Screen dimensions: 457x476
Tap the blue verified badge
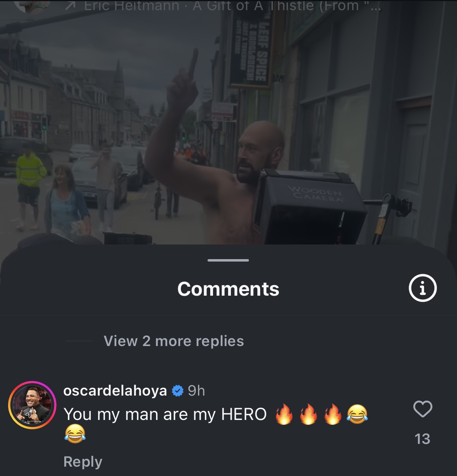point(177,391)
